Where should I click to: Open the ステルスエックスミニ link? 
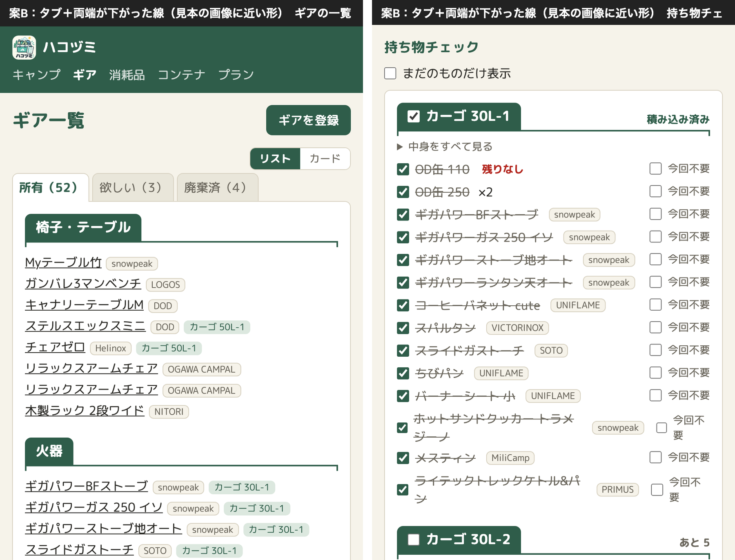tap(85, 326)
